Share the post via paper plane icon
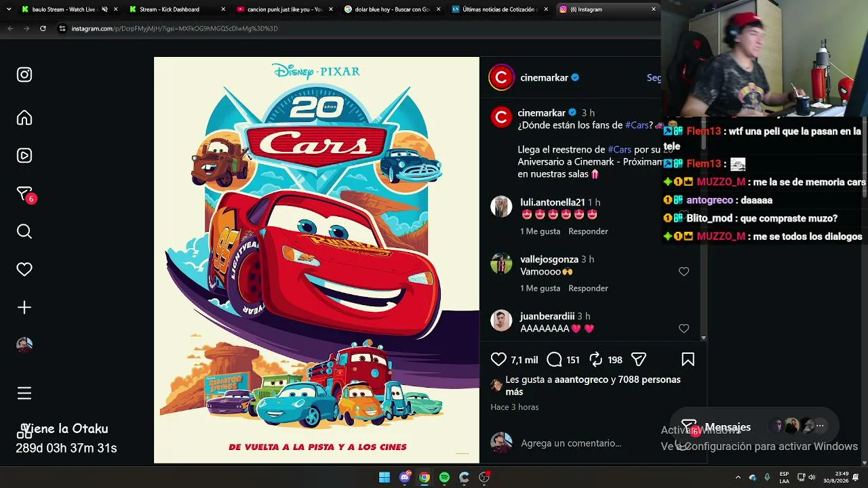This screenshot has height=488, width=868. tap(639, 359)
